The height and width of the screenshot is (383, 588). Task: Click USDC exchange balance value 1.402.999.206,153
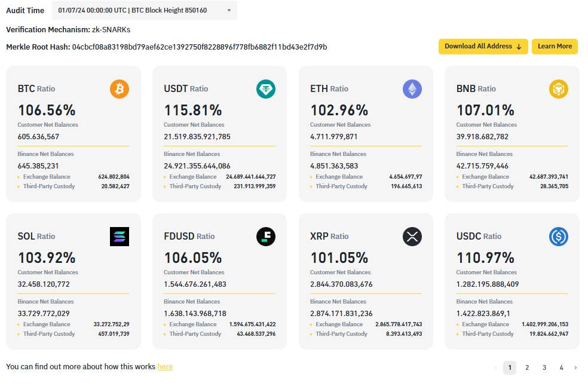(x=545, y=324)
